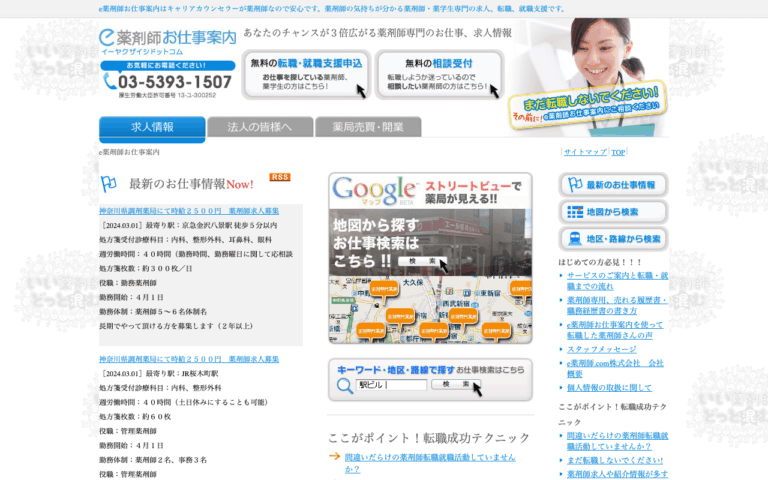Select the 求人情報 tab
The height and width of the screenshot is (480, 768).
(152, 129)
